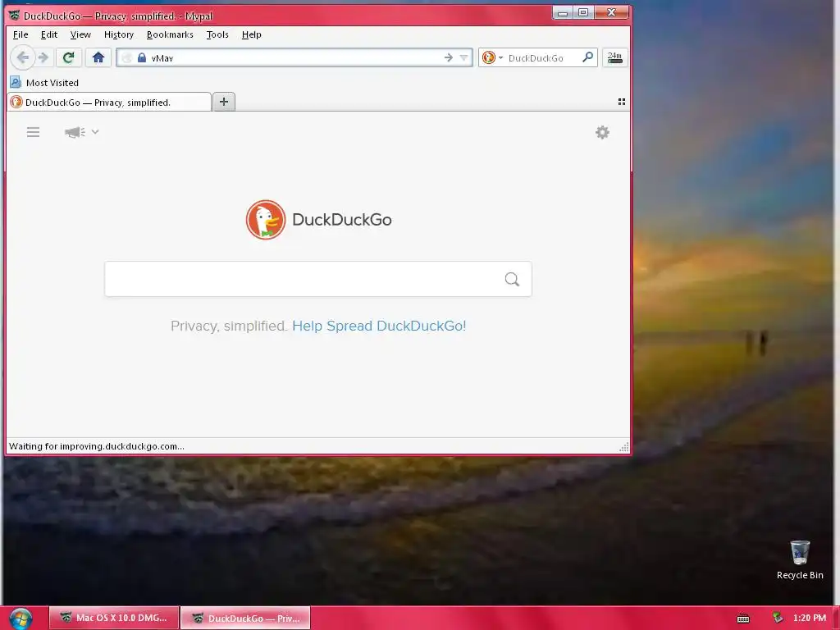Select the Recycle Bin desktop icon
The height and width of the screenshot is (630, 840).
coord(800,559)
